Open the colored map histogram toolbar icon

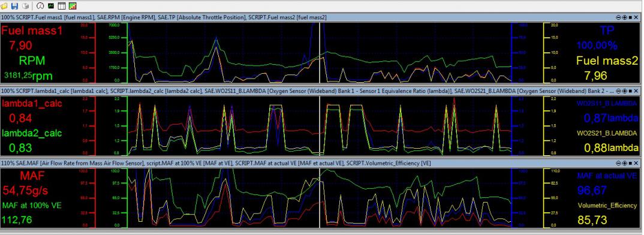(73, 6)
